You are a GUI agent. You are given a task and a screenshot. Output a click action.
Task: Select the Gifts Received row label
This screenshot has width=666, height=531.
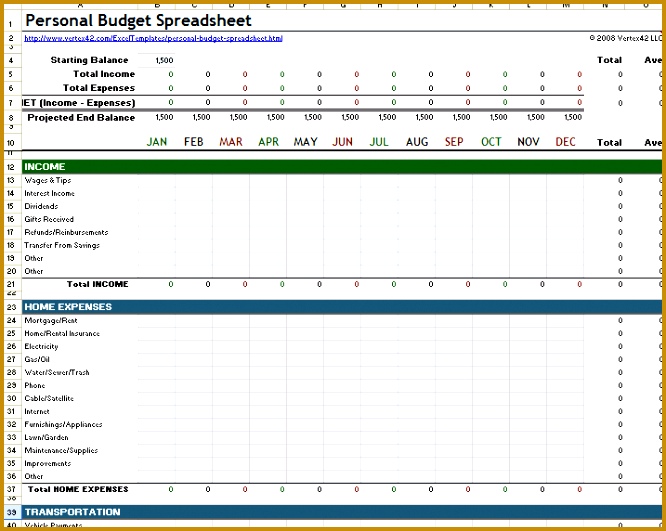pos(49,219)
